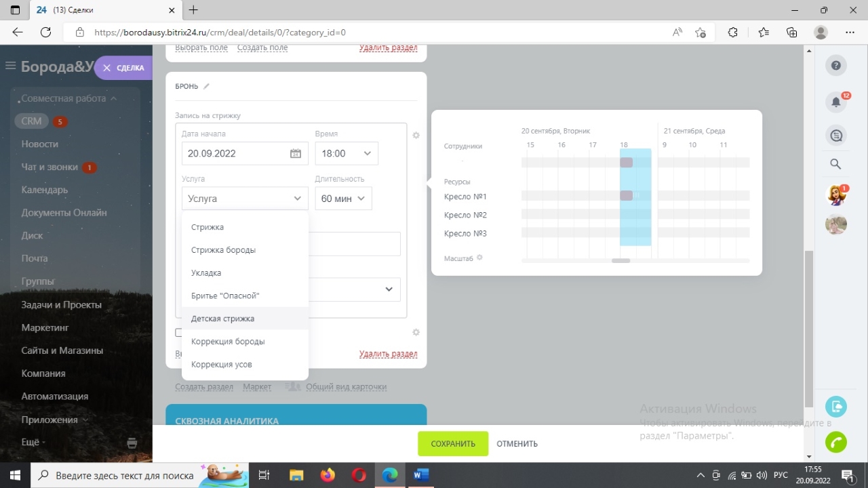Toggle the checkbox below the booking block

(179, 333)
